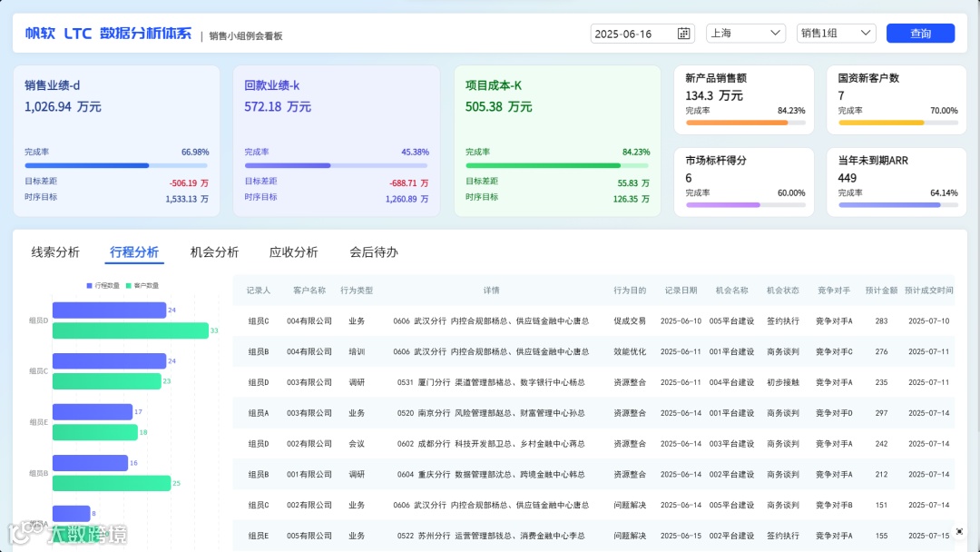
Task: Click the 组员B green bar labeled 25
Action: (x=112, y=483)
